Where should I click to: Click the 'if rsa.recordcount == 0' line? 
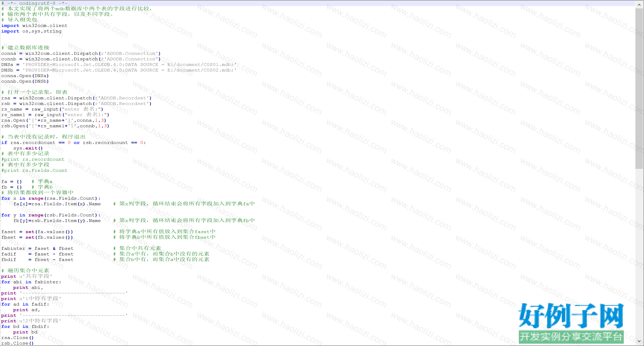pyautogui.click(x=73, y=143)
